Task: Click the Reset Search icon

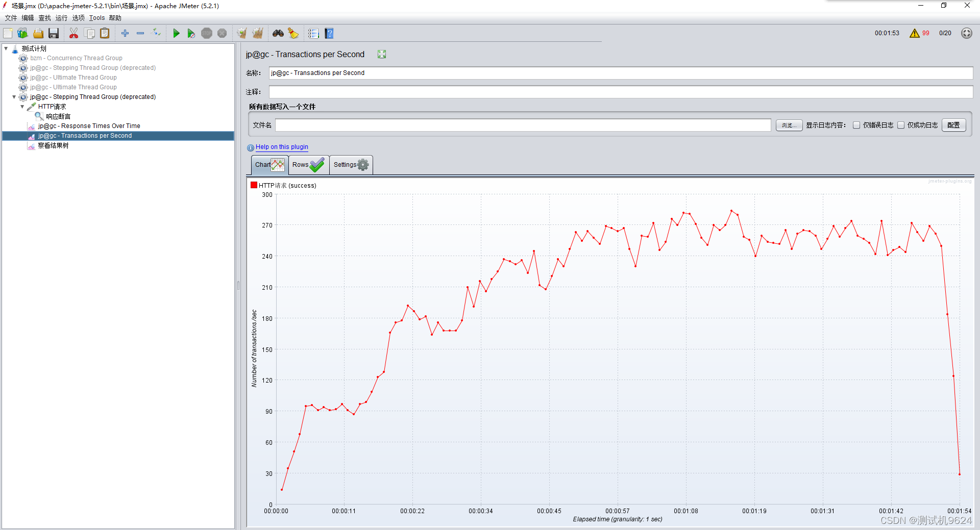Action: tap(293, 33)
